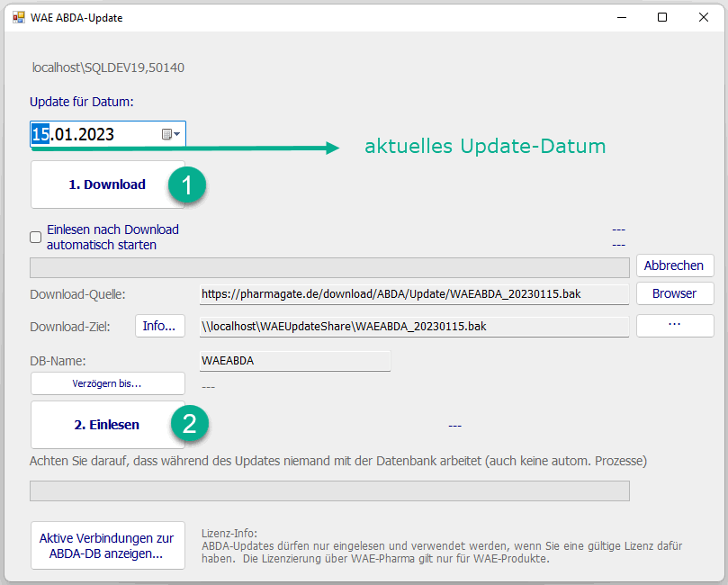
Task: Browse for Download-Ziel via the ... button
Action: pos(675,326)
